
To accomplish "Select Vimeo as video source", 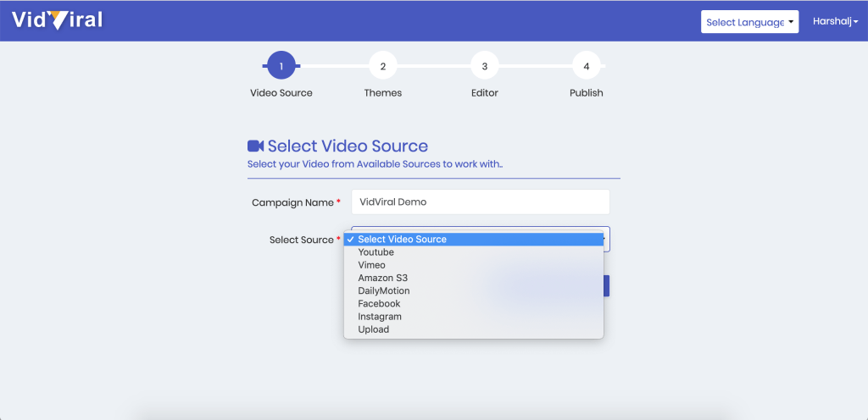I will pos(474,265).
